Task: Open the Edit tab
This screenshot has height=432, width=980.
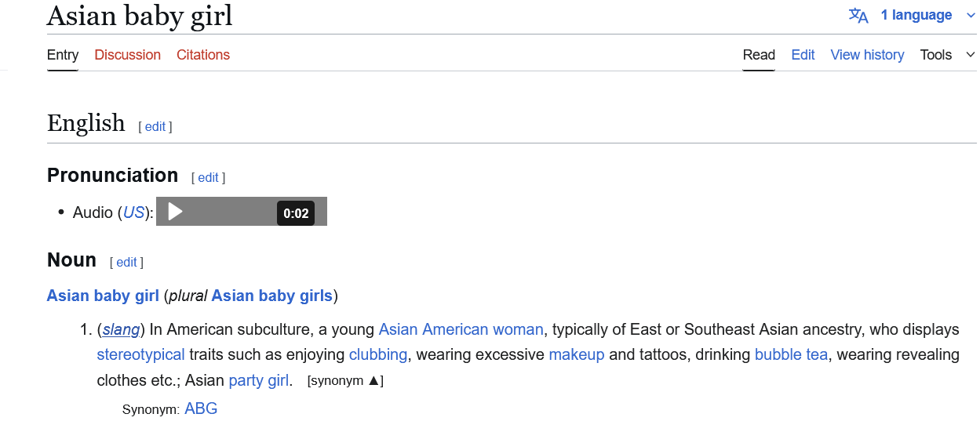Action: coord(803,55)
